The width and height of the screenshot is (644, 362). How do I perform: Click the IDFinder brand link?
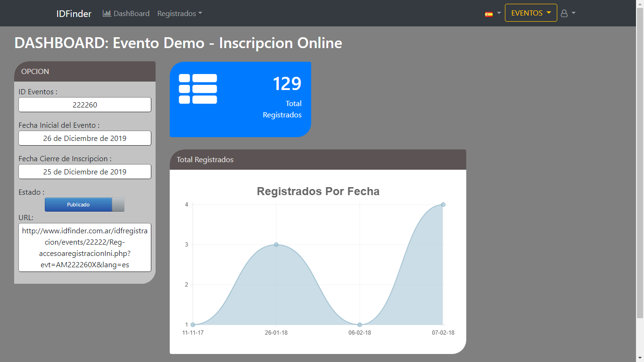click(74, 14)
